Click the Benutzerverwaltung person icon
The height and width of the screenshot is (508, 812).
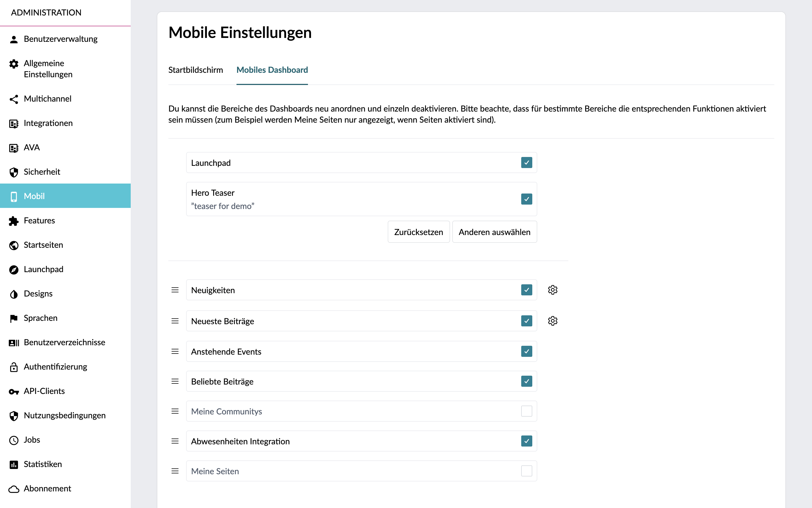click(x=14, y=39)
